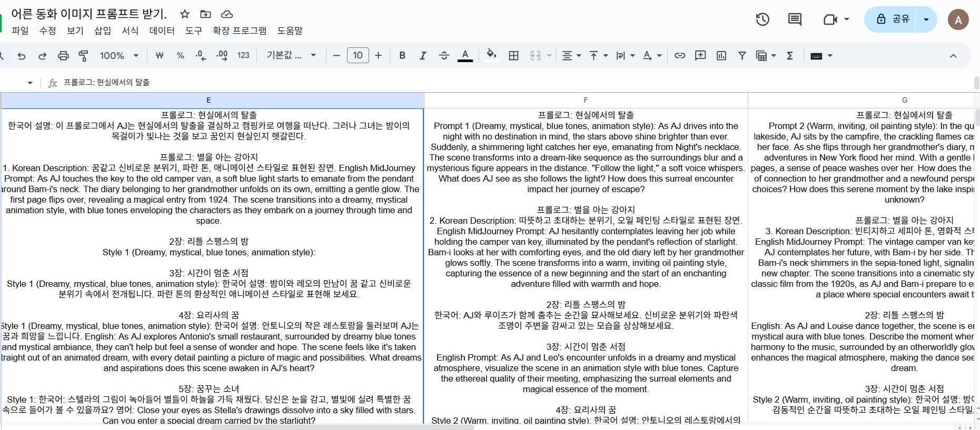Activate the paint format tool
This screenshot has height=430, width=980.
tap(83, 56)
